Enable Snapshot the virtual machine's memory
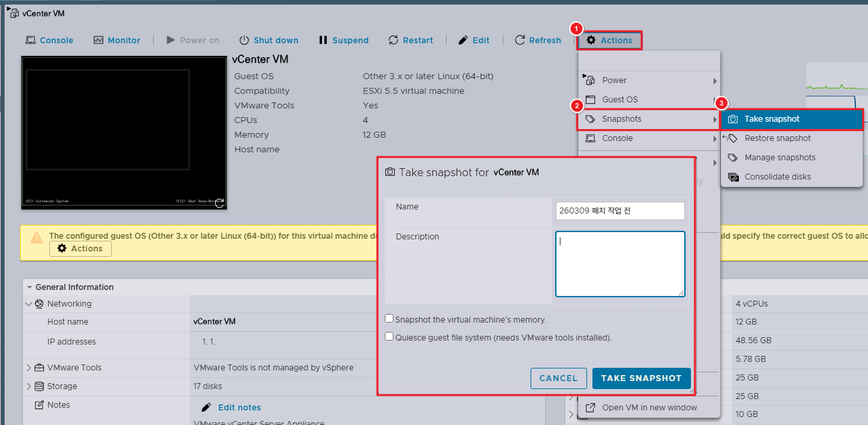 click(389, 319)
